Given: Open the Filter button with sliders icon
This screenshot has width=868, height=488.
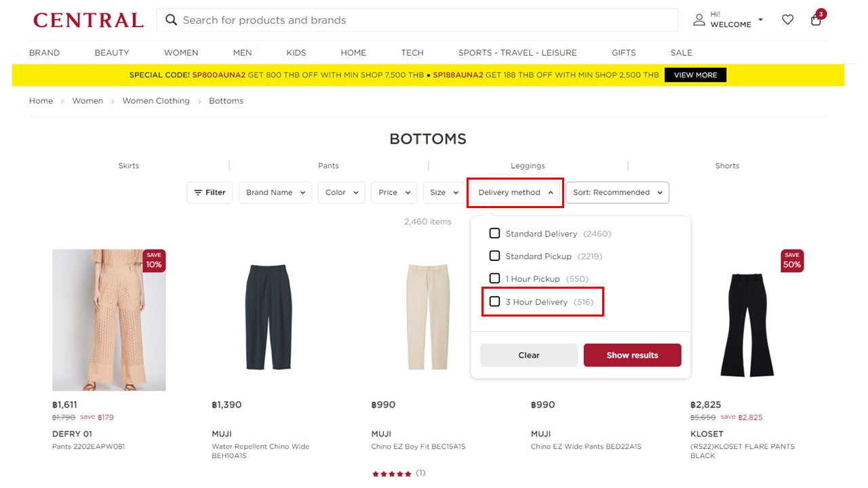Looking at the screenshot, I should (210, 192).
